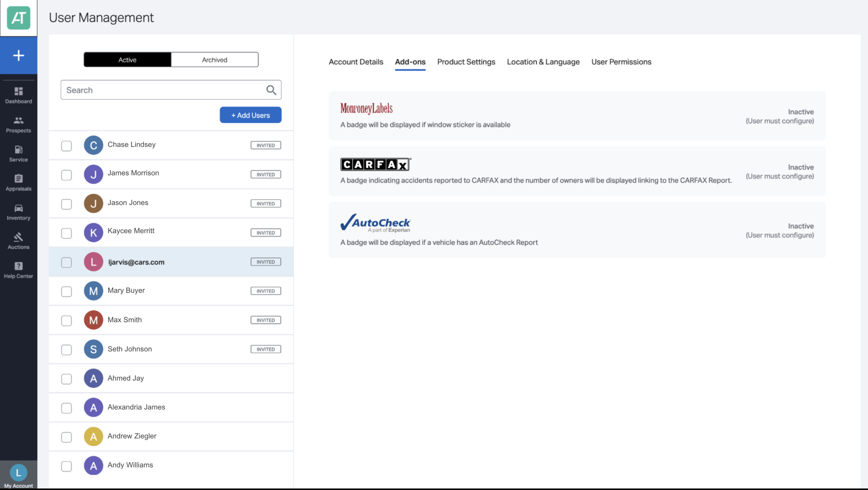Select Seth Johnson's checkbox
868x490 pixels.
pos(66,350)
